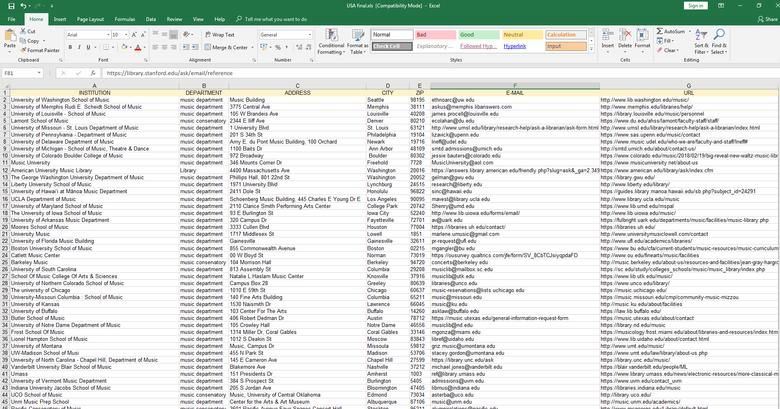The image size is (780, 409).
Task: Apply the Bad cell style
Action: [x=435, y=35]
